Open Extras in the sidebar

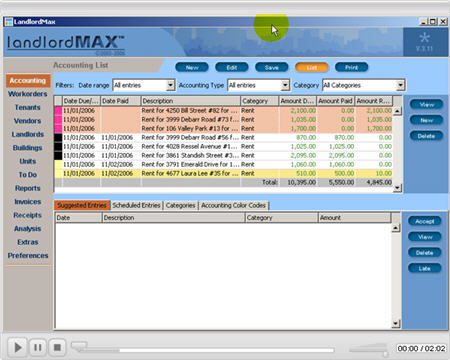click(28, 242)
